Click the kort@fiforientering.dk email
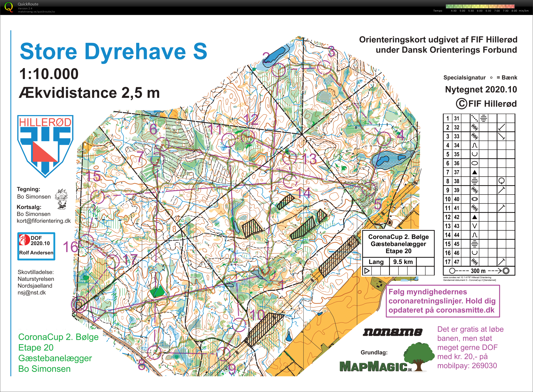The image size is (533, 392). [x=44, y=221]
